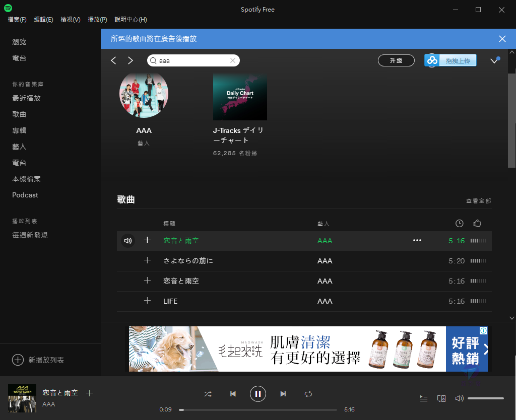Mute the volume speaker icon
The image size is (516, 420).
460,399
